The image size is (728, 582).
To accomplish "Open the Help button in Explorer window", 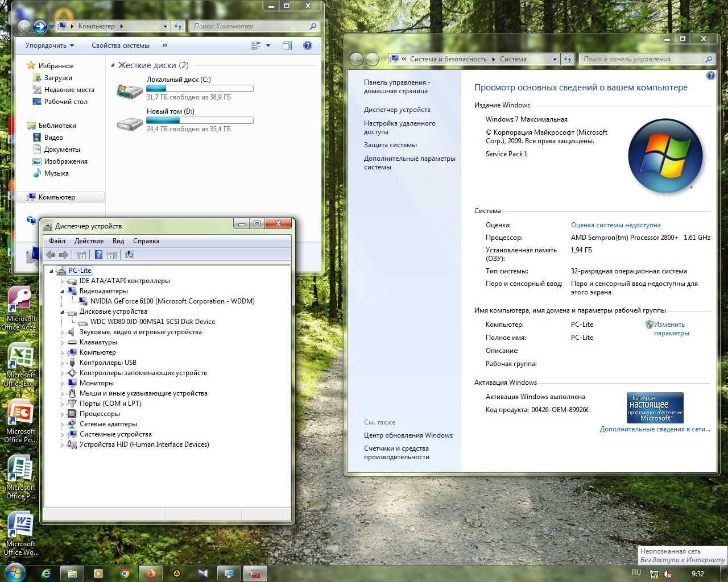I will 308,45.
